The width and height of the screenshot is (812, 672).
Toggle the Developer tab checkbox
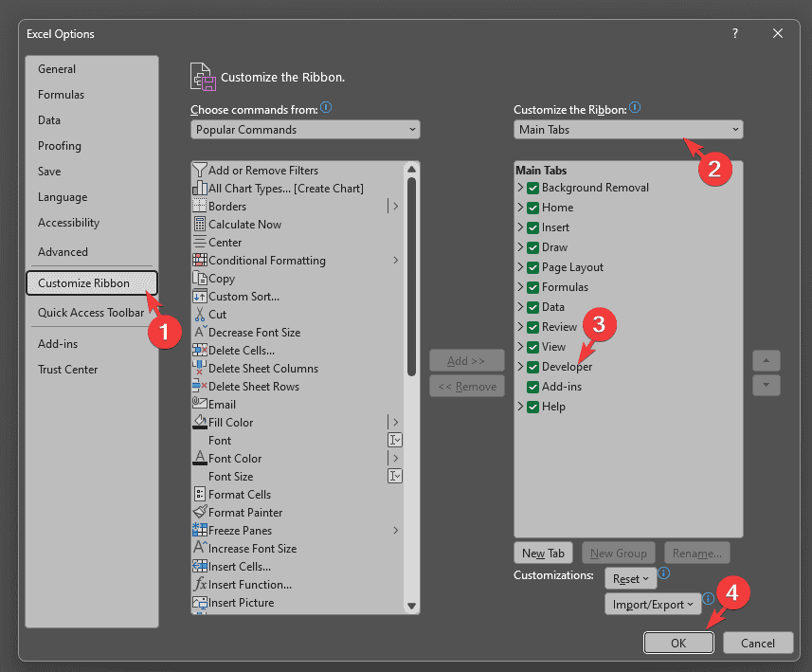tap(532, 367)
